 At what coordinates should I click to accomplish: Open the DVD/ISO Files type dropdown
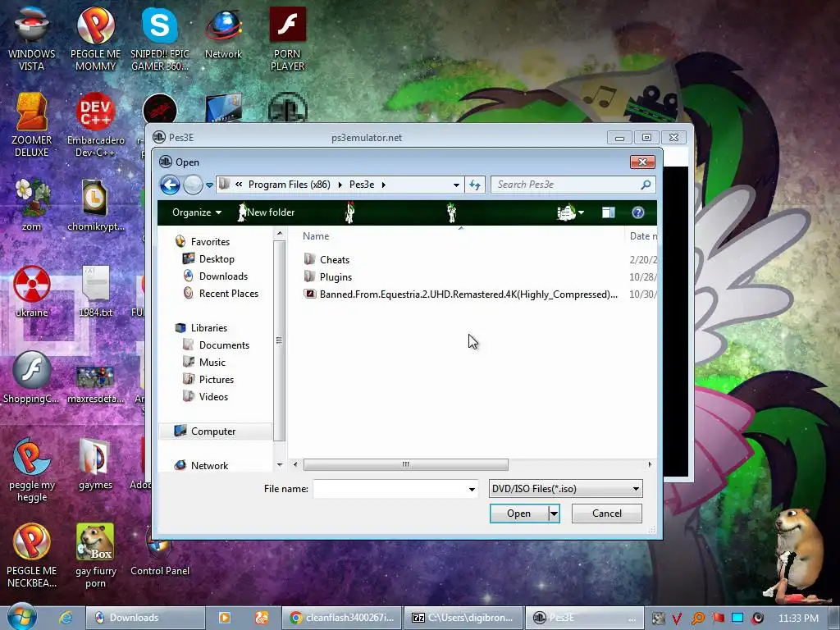[x=566, y=489]
